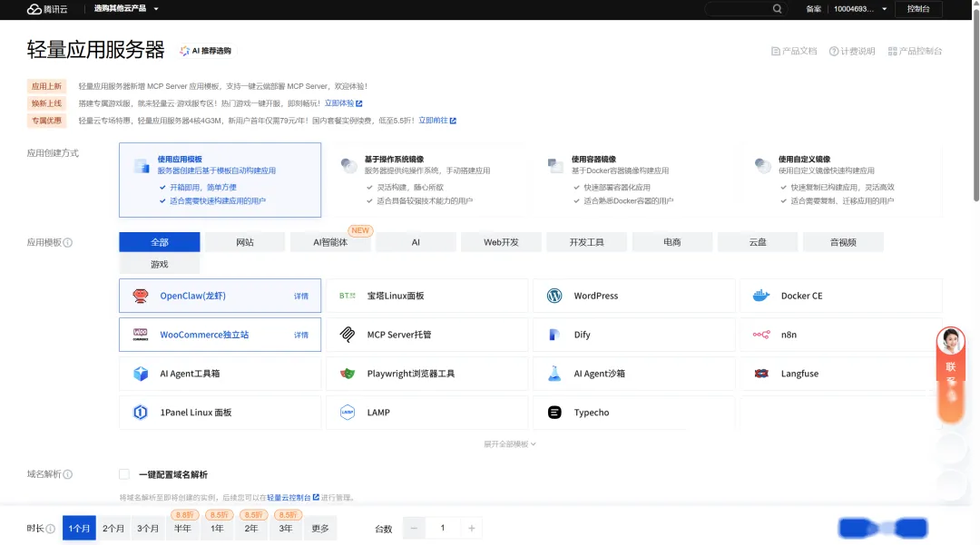This screenshot has height=545, width=980.
Task: Open the 立即体验 link
Action: 343,103
